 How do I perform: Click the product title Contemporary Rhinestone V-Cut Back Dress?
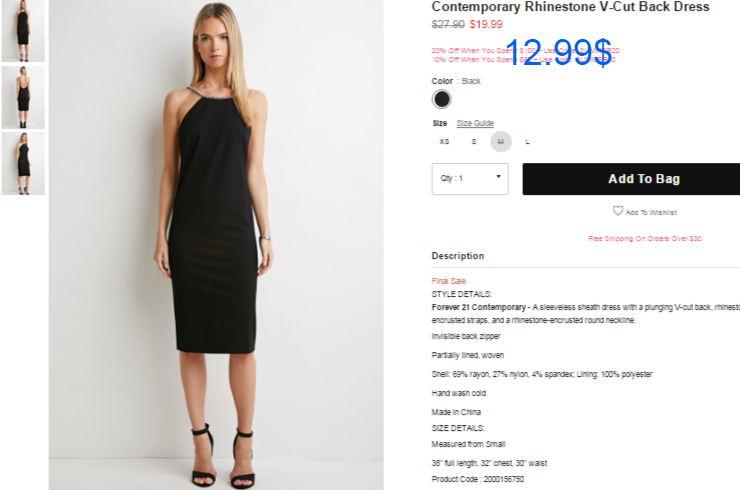(x=571, y=7)
